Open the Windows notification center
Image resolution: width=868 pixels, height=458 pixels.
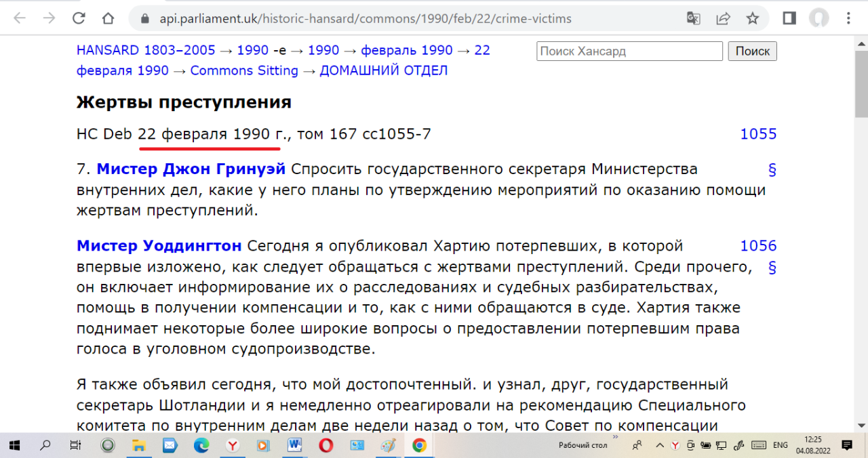(847, 445)
